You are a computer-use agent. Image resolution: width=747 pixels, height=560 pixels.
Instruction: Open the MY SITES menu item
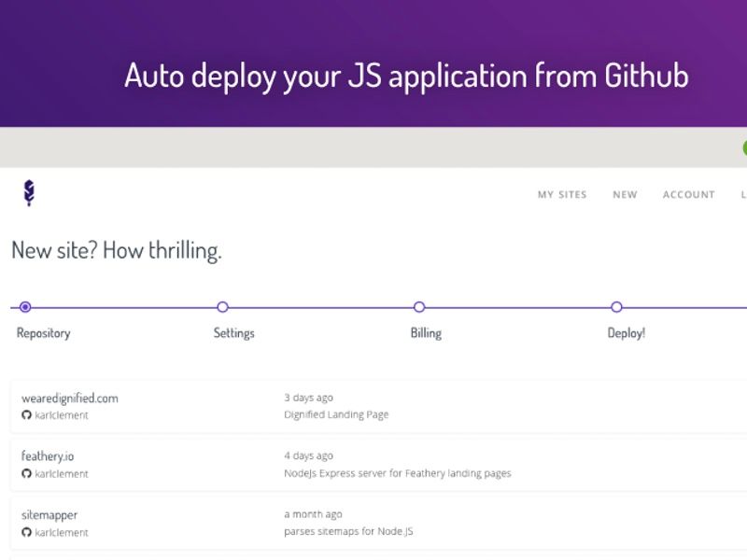pos(562,194)
